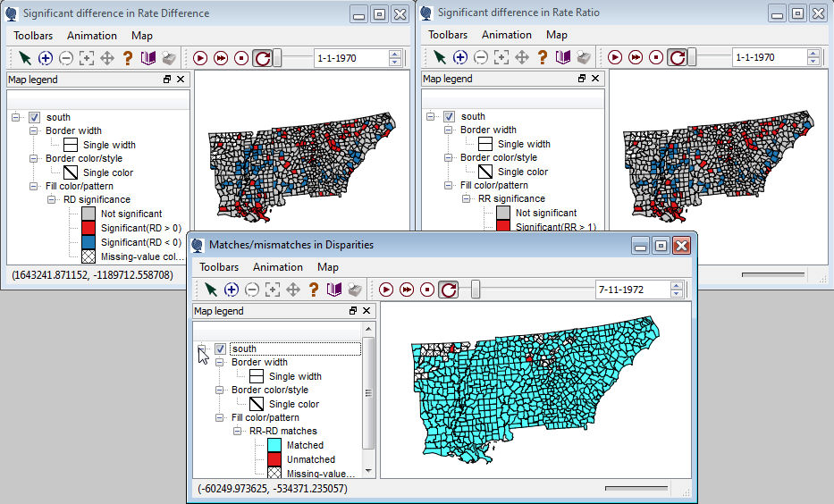This screenshot has width=834, height=504.
Task: Click question mark help icon in Disparities window
Action: (314, 290)
